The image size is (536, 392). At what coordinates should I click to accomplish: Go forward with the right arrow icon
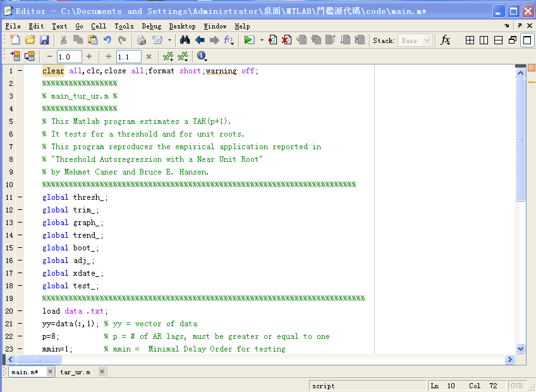point(214,40)
